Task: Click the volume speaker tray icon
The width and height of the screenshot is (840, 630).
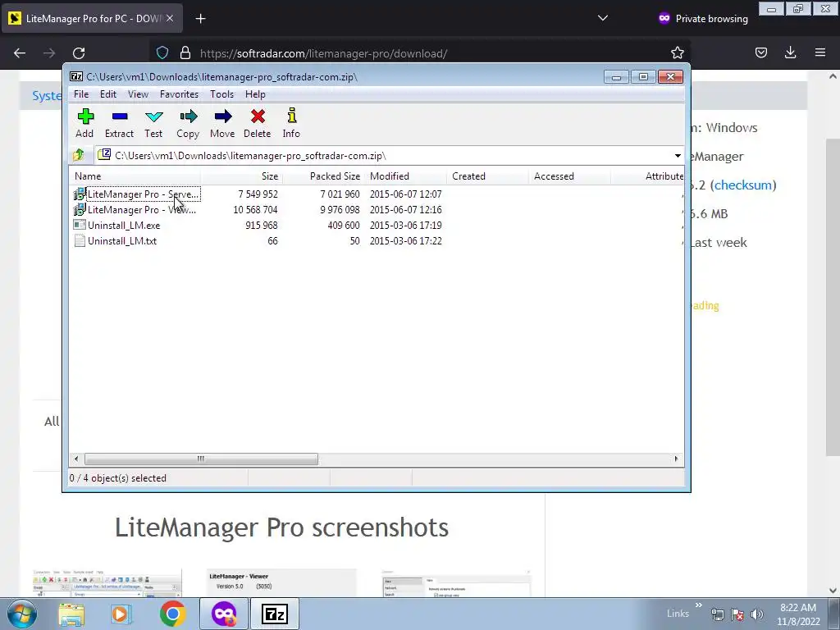Action: [757, 614]
